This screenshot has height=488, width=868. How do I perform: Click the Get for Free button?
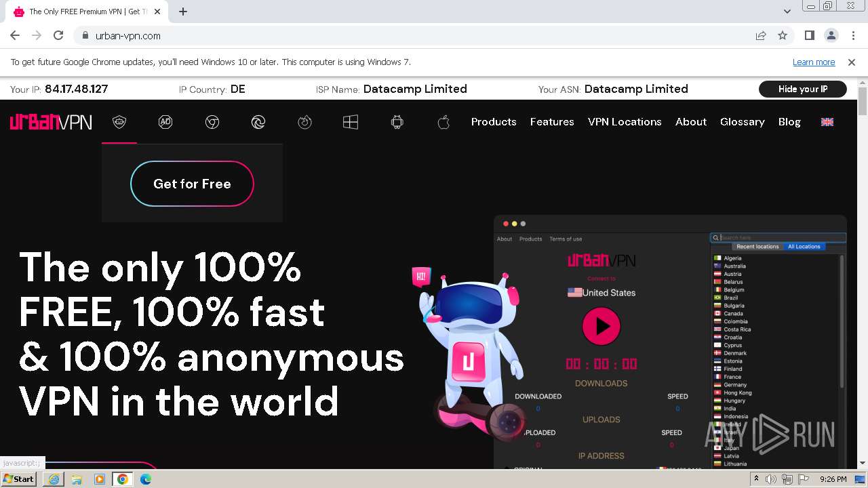click(192, 184)
